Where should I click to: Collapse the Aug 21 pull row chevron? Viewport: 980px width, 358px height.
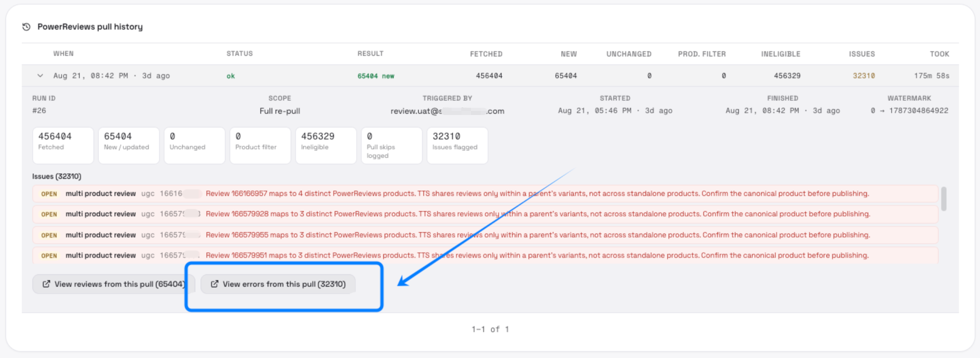(x=40, y=76)
